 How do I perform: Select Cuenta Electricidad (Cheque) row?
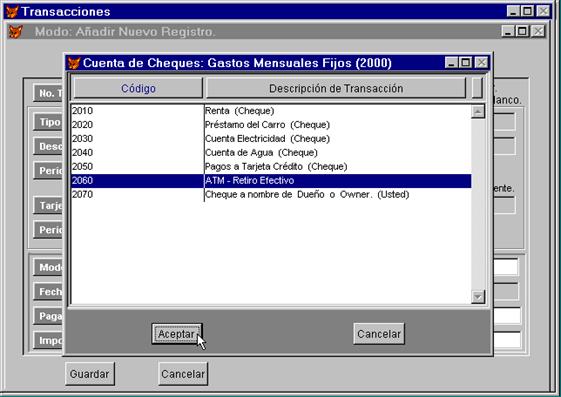coord(271,139)
